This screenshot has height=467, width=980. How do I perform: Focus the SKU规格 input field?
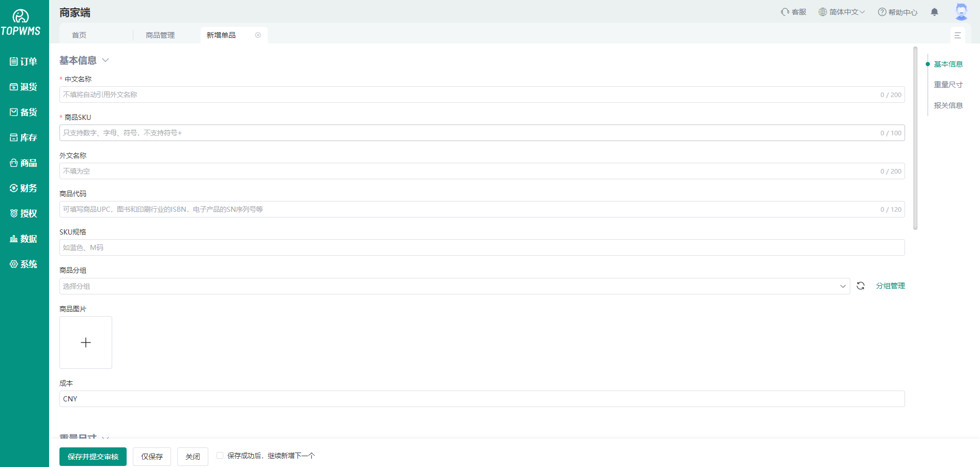pyautogui.click(x=482, y=247)
